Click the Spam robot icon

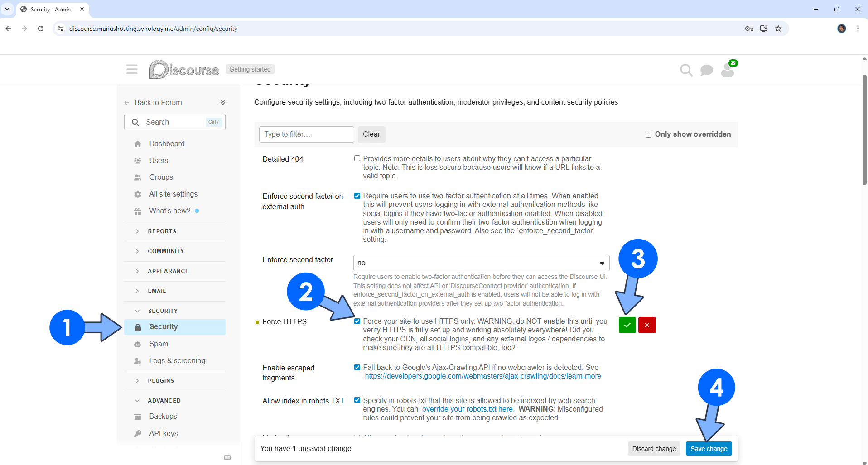(138, 344)
